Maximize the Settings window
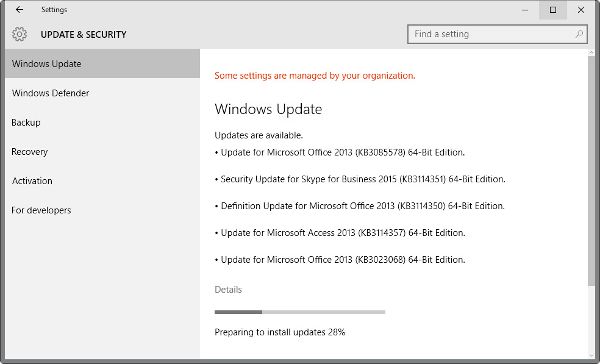 pos(553,10)
